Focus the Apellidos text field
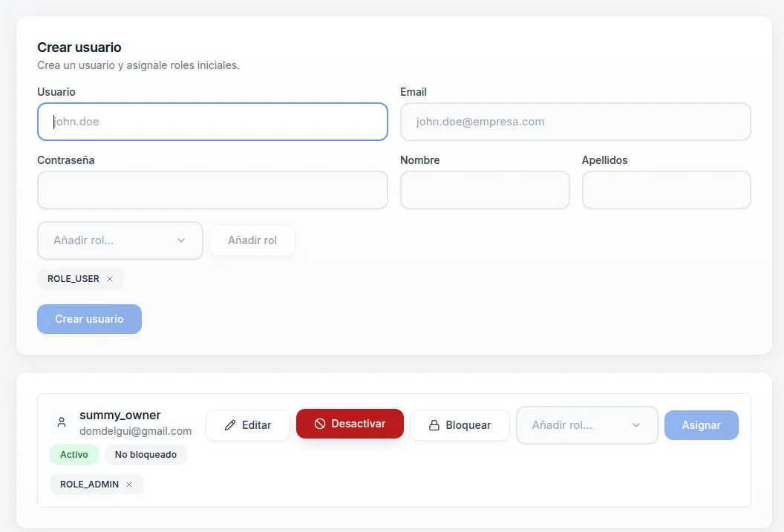 (666, 190)
